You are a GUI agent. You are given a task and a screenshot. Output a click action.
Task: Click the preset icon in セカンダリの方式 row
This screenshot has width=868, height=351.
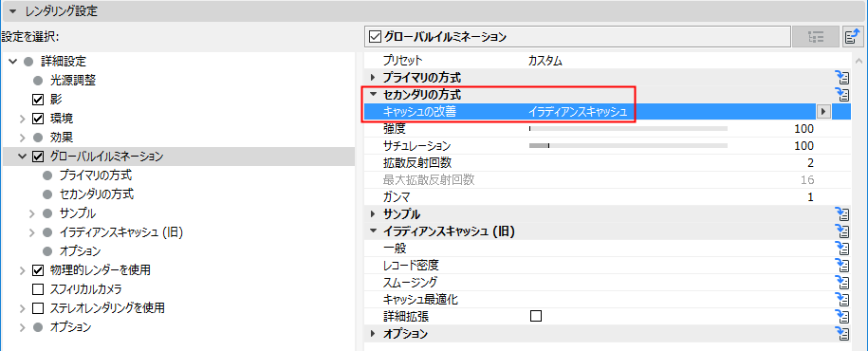tap(841, 95)
